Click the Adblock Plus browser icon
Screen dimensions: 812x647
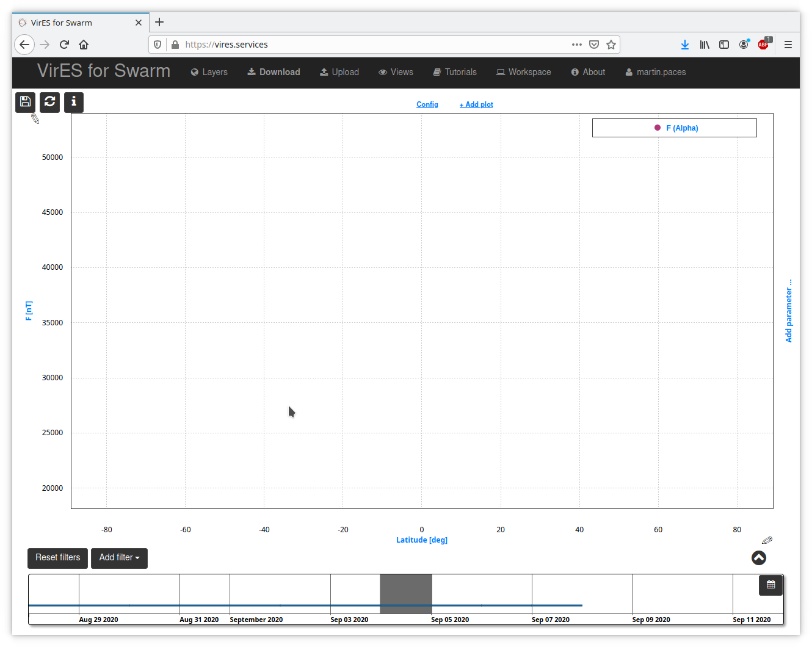pos(763,45)
